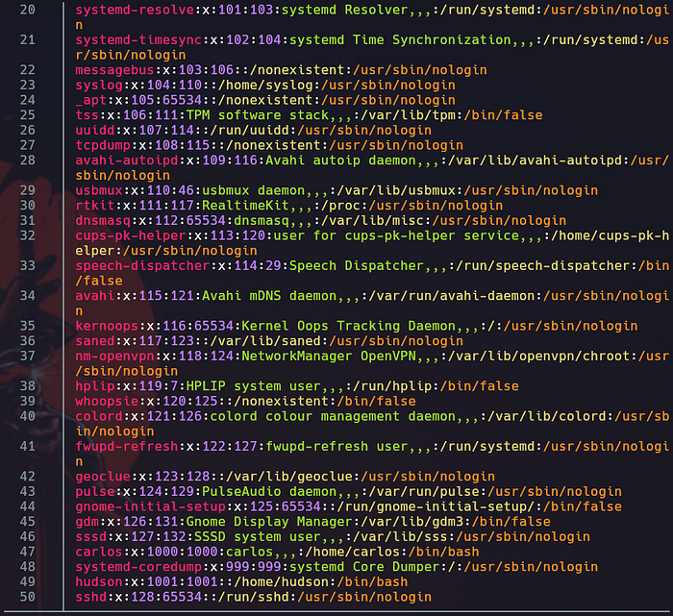Screen dimensions: 673x616
Task: Click the '/home/hudson' path
Action: pos(281,581)
